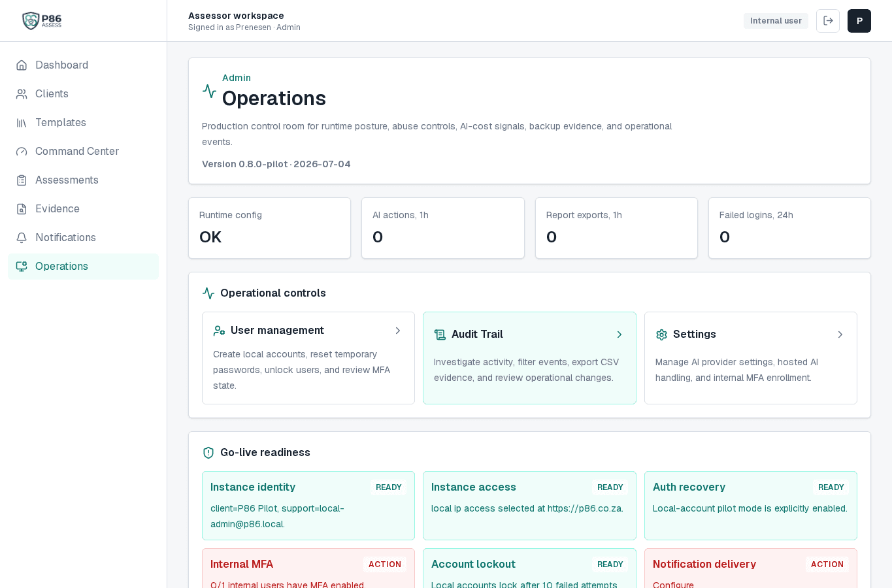Click the Go-live readiness heading
The height and width of the screenshot is (588, 892).
click(265, 453)
